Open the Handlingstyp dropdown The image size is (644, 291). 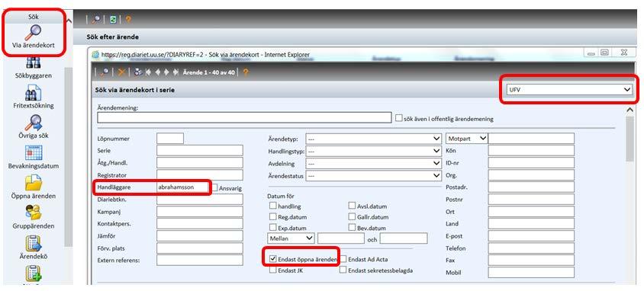[374, 152]
